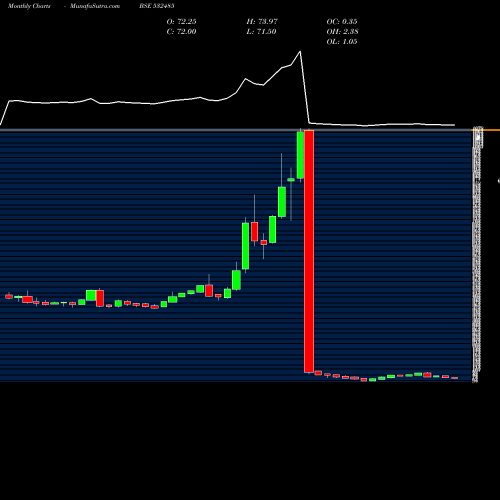Viewport: 500px width, 500px height.
Task: Select the low value L: 71.50
Action: click(261, 32)
